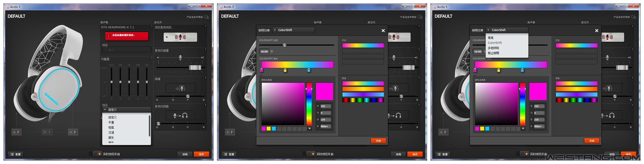Screen dimensions: 644x164
Task: Click the R value field 255 in middle window
Action: click(x=326, y=106)
